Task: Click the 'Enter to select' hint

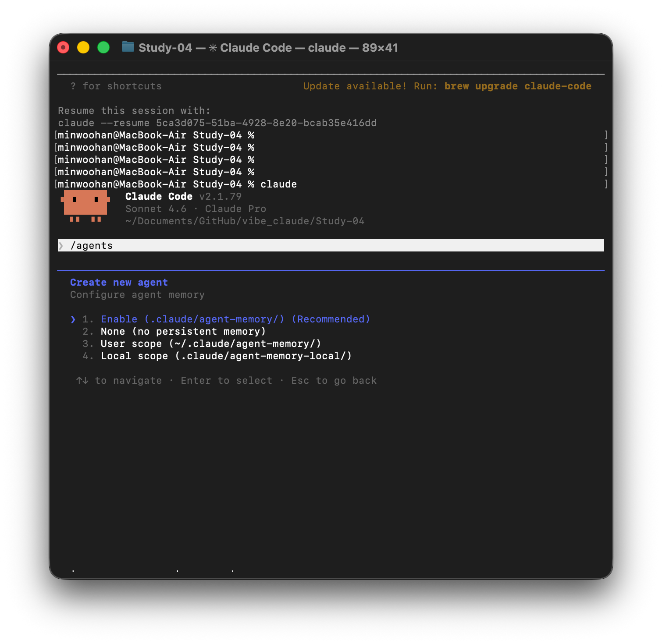Action: [x=227, y=381]
